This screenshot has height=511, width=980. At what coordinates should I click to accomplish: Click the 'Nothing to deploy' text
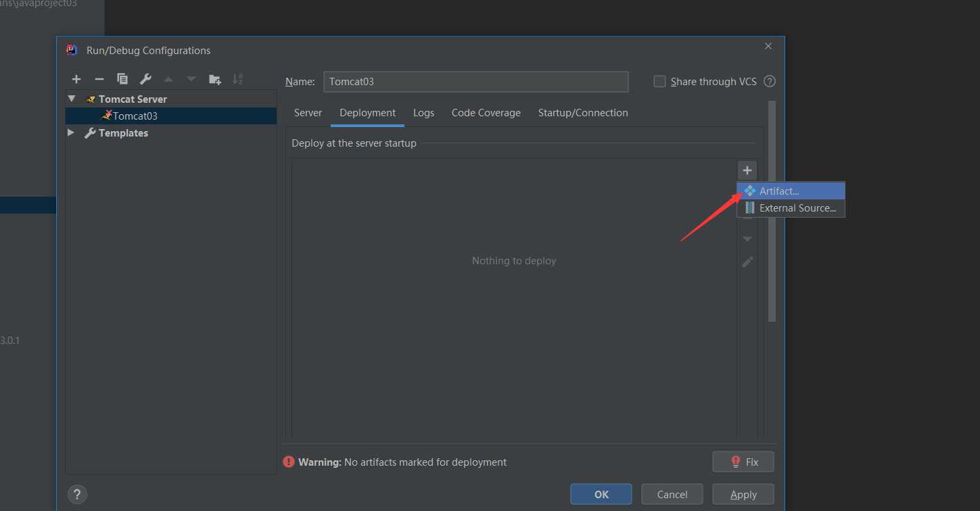click(x=514, y=261)
